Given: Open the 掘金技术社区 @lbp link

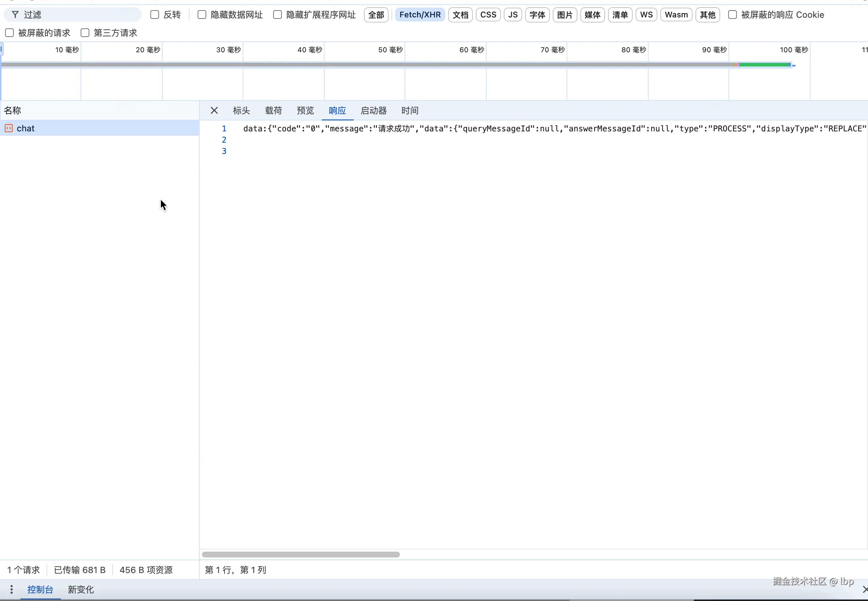Looking at the screenshot, I should 814,581.
